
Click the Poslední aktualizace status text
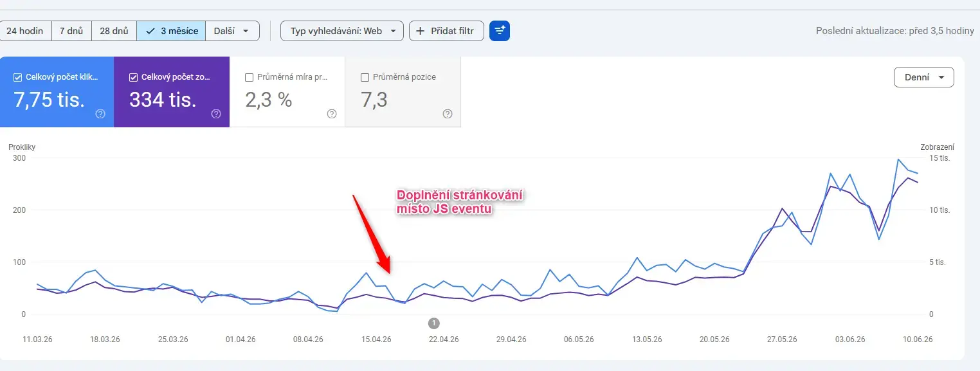[x=894, y=31]
